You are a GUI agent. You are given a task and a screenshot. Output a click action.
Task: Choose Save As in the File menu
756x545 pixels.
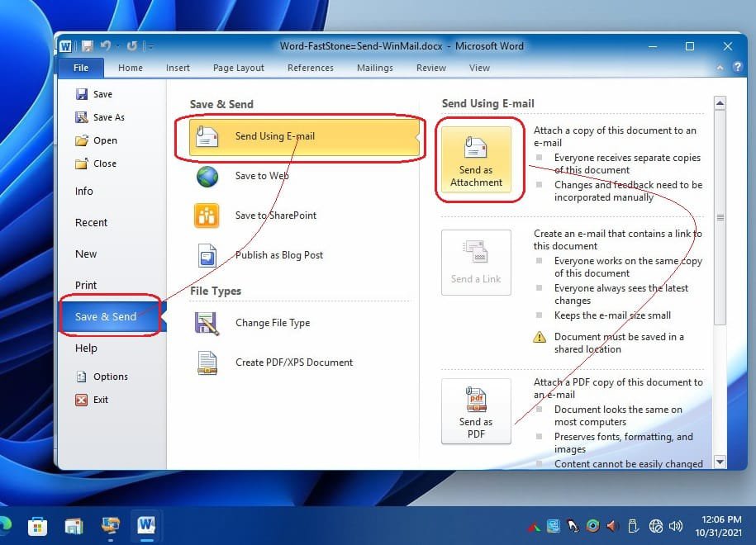[x=100, y=117]
